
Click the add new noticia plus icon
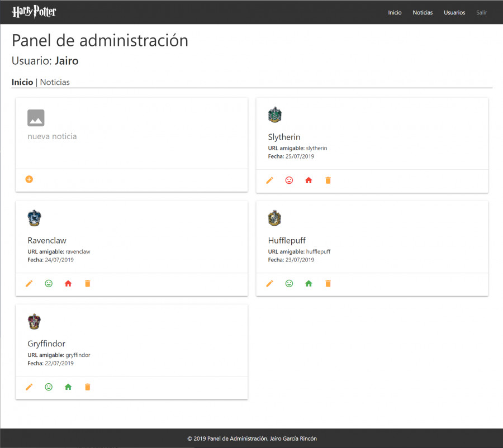[29, 179]
